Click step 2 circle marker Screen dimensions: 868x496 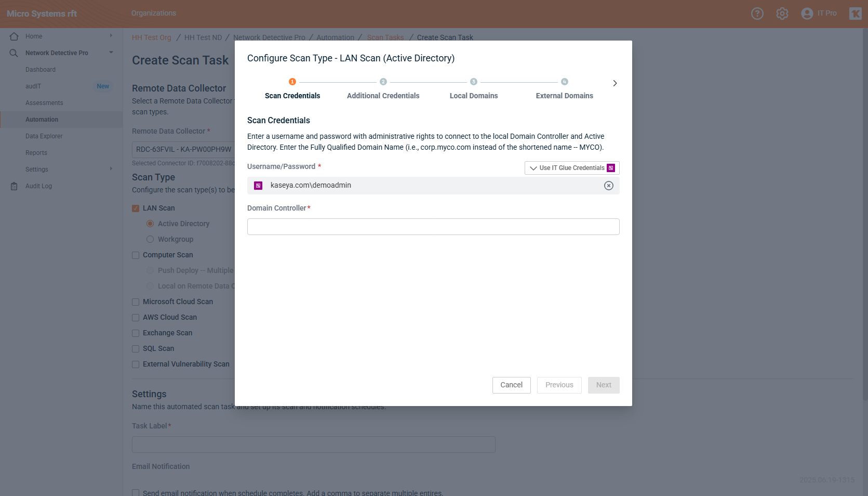coord(383,82)
